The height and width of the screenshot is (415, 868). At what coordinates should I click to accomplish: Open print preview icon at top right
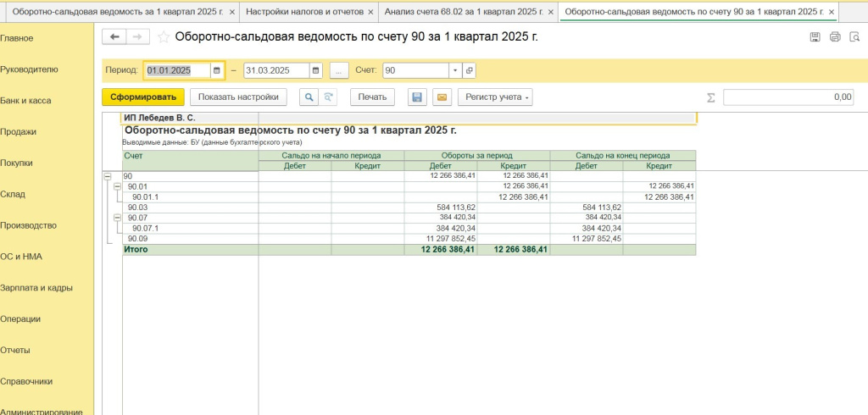[854, 37]
